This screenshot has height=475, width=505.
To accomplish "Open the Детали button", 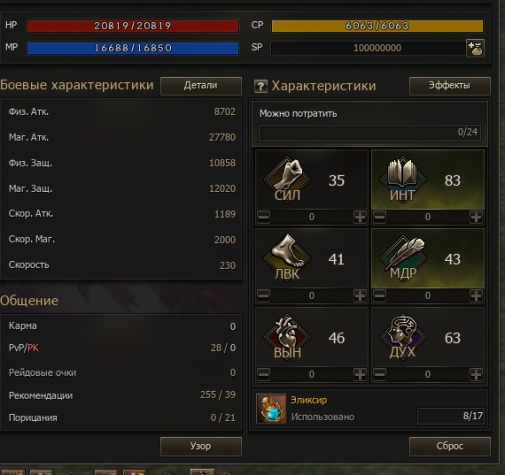I will 201,86.
